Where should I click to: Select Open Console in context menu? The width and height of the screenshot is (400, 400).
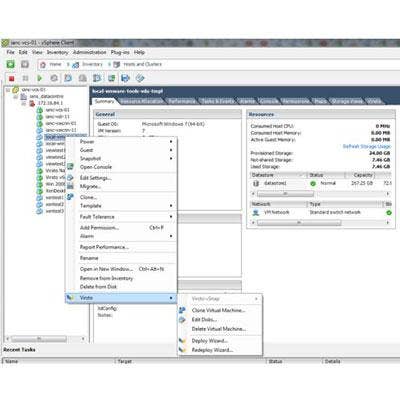[x=96, y=167]
